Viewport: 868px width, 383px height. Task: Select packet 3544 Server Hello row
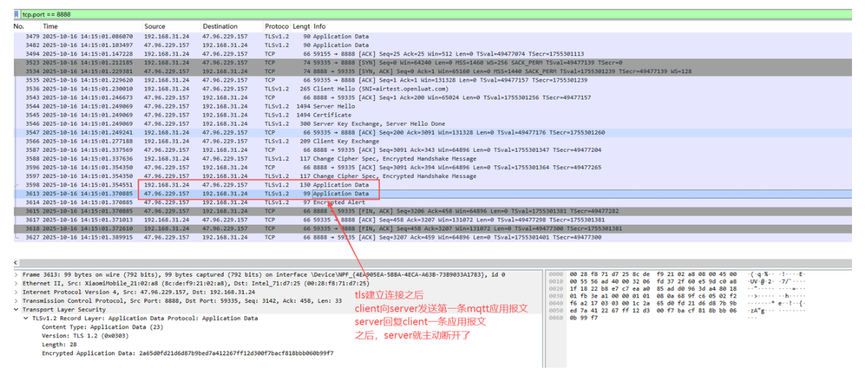click(x=432, y=106)
